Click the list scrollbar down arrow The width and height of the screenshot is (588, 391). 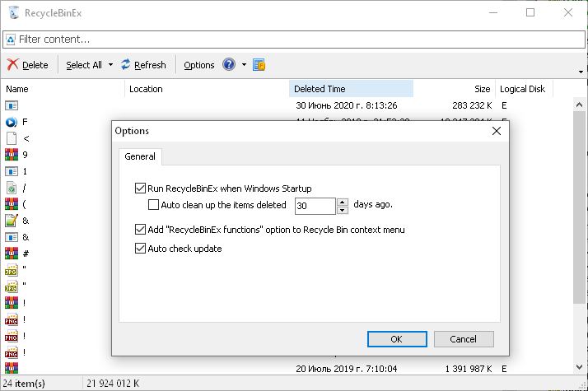pyautogui.click(x=579, y=367)
